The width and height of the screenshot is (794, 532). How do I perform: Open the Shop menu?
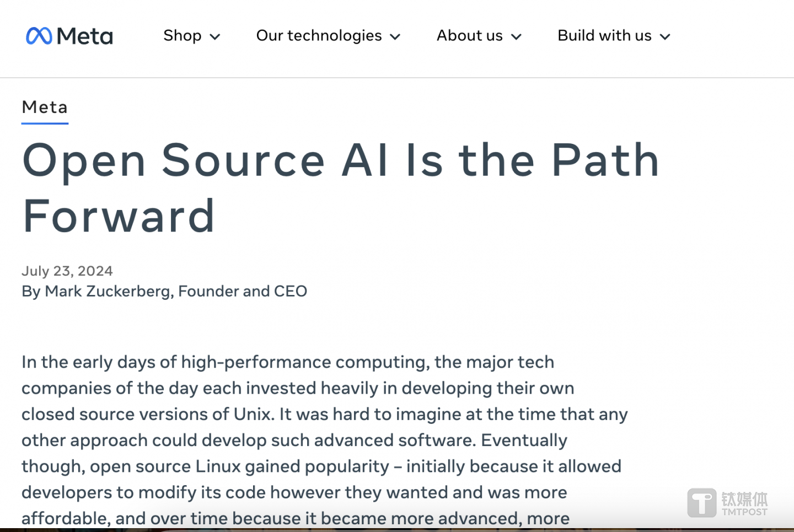(183, 36)
